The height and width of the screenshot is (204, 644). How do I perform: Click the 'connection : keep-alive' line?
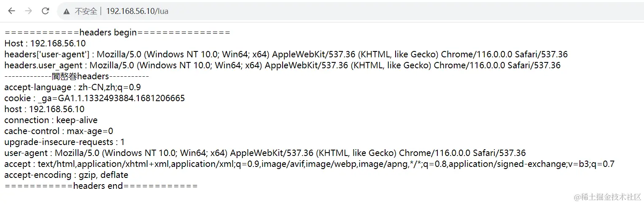pos(51,120)
